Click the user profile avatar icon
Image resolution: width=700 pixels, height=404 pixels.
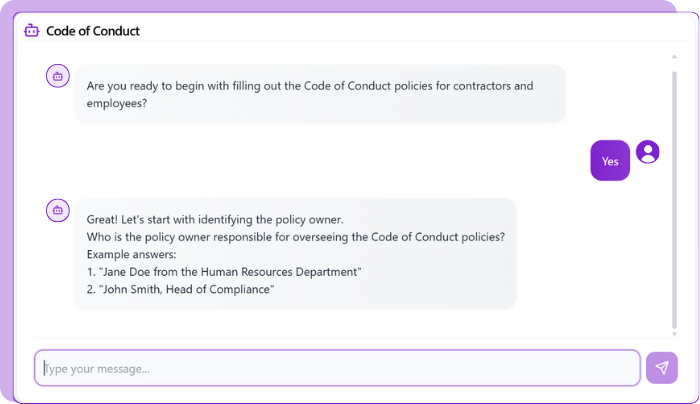(648, 152)
